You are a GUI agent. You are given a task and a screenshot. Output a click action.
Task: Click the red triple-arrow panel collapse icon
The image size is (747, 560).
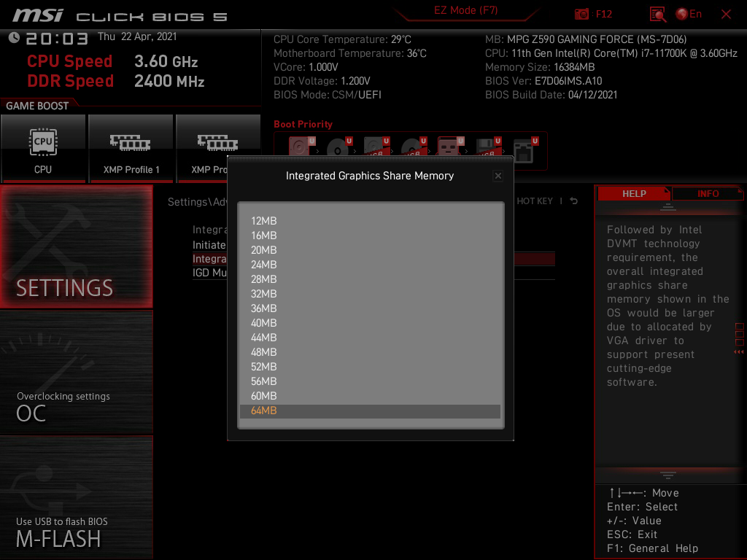coord(739,352)
